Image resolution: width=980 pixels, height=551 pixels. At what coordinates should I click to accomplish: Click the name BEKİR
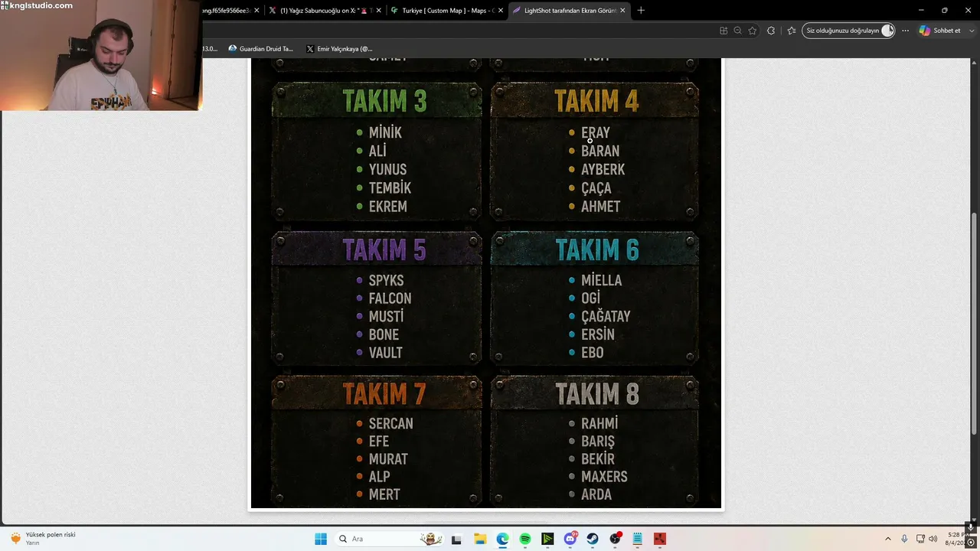[597, 459]
